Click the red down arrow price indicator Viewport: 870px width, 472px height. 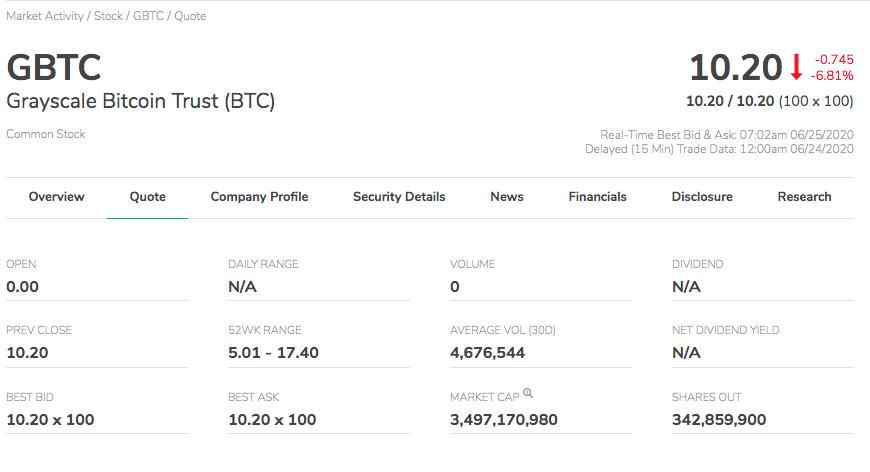(x=796, y=67)
